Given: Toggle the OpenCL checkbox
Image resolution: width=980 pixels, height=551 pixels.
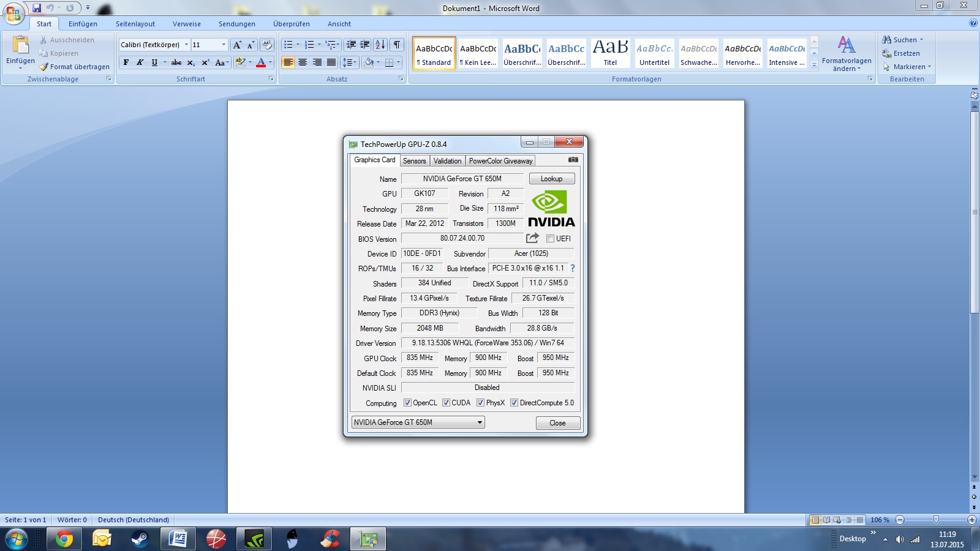Looking at the screenshot, I should click(x=407, y=403).
